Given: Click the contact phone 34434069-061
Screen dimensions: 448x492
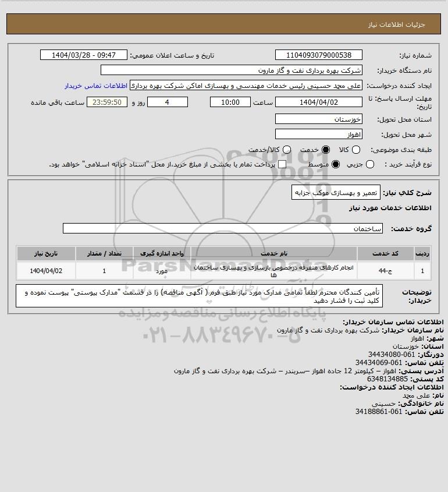Looking at the screenshot, I should [x=378, y=363].
